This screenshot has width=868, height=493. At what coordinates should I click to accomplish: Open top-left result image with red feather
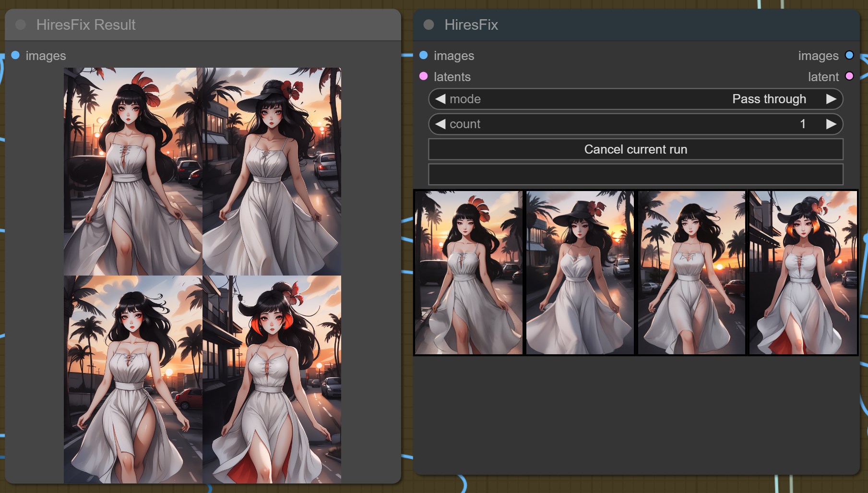click(133, 171)
